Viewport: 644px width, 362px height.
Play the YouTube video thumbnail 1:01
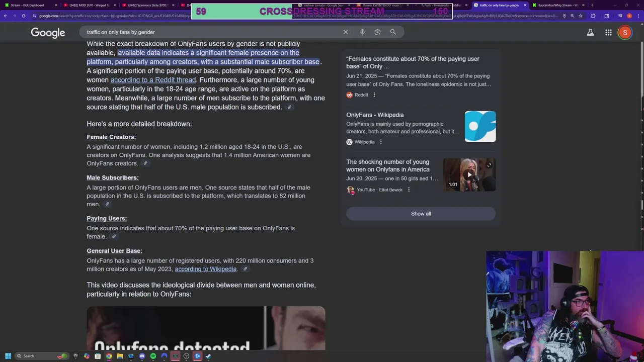tap(469, 174)
